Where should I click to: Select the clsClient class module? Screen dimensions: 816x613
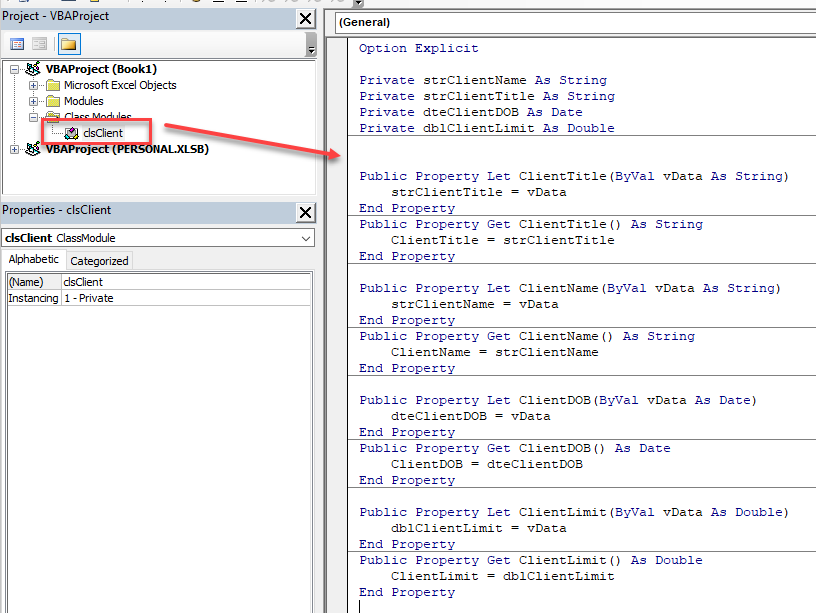click(103, 133)
